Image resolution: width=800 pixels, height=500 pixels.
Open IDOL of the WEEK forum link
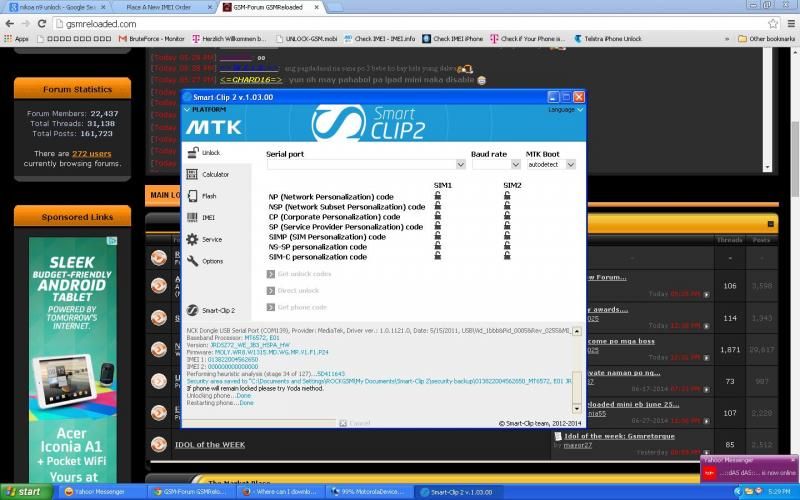tap(210, 445)
